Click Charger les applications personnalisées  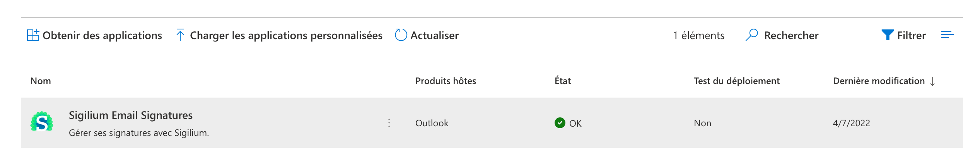(x=286, y=36)
